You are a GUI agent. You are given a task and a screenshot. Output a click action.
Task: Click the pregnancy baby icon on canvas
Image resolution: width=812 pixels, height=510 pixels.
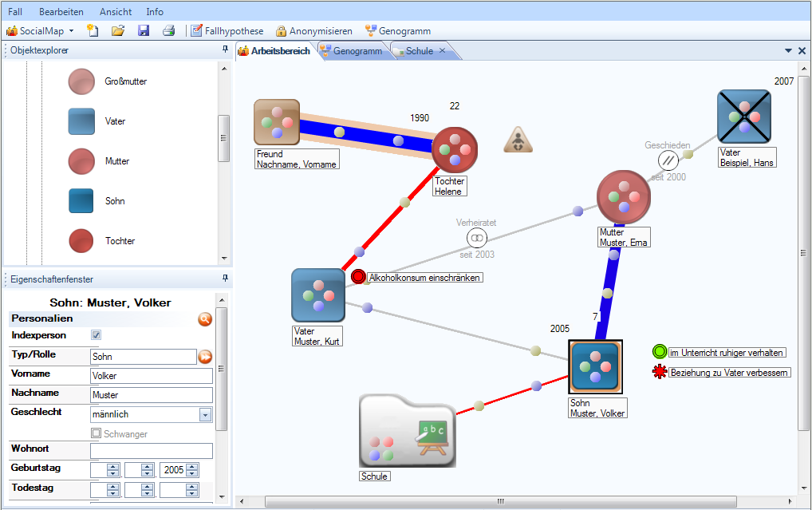518,140
